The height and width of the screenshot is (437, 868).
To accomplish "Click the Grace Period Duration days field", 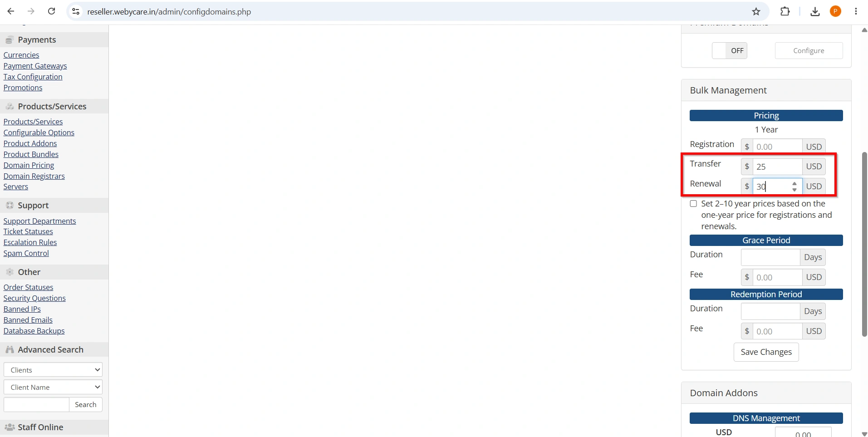I will coord(770,257).
